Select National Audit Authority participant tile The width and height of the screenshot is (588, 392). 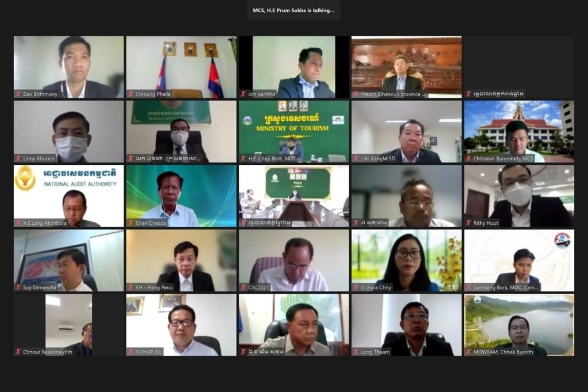tap(69, 196)
